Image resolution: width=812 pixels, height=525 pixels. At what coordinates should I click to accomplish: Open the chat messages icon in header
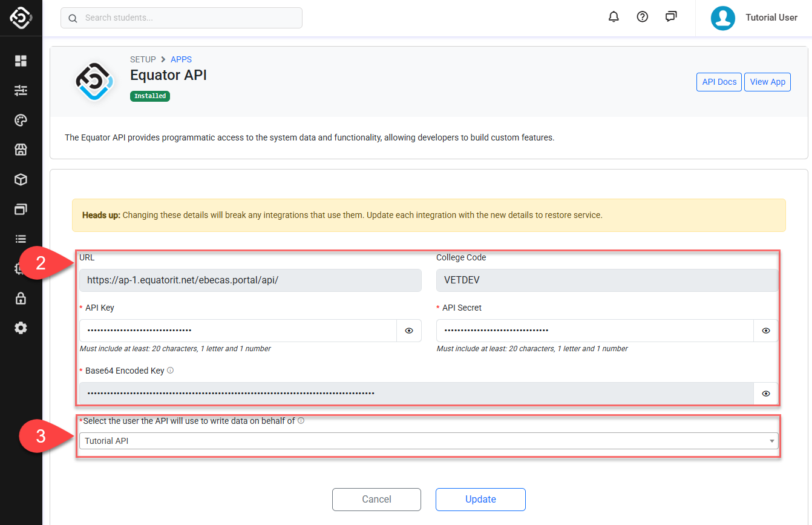click(x=671, y=17)
